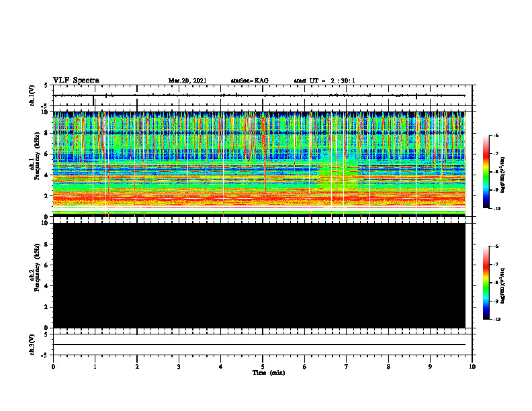Click the date text "Mar.20, 2021"
Screen dimensions: 532x411
coord(187,81)
